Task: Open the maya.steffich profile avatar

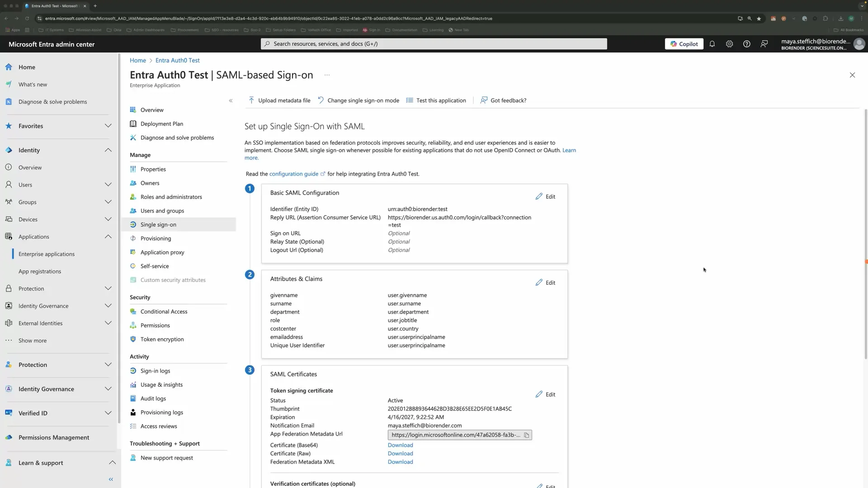Action: tap(859, 44)
